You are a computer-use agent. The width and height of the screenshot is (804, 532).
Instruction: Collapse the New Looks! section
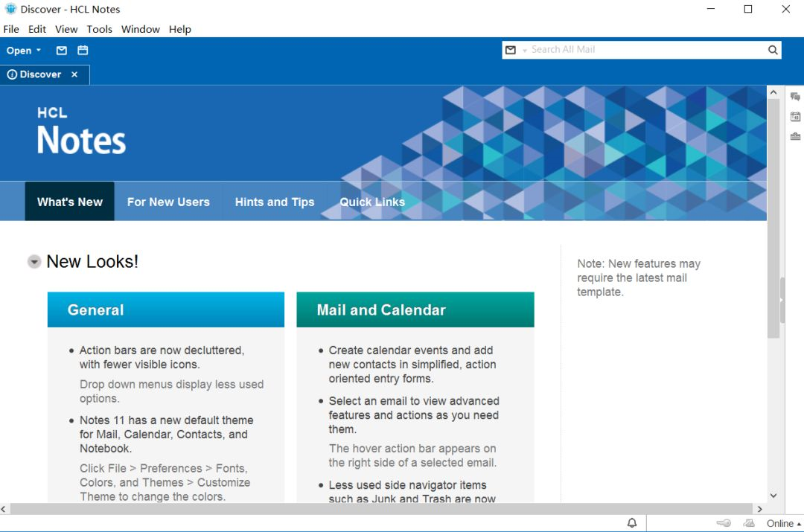[33, 262]
